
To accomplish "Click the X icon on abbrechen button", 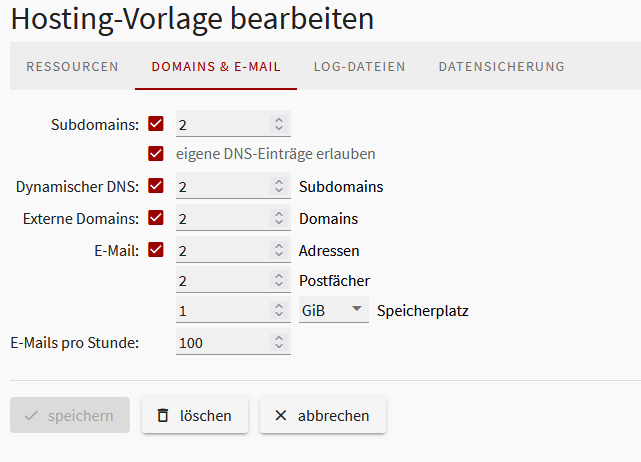I will point(281,415).
